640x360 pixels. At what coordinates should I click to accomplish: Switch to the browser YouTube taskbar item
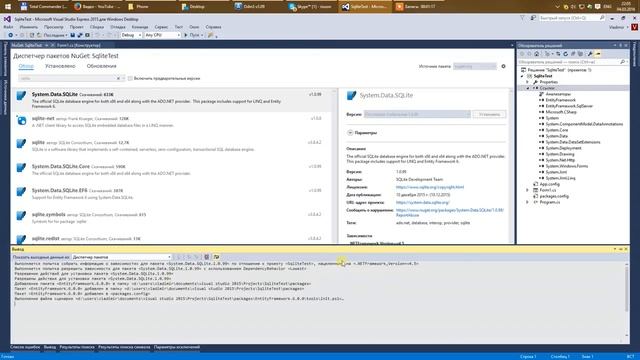click(x=98, y=7)
